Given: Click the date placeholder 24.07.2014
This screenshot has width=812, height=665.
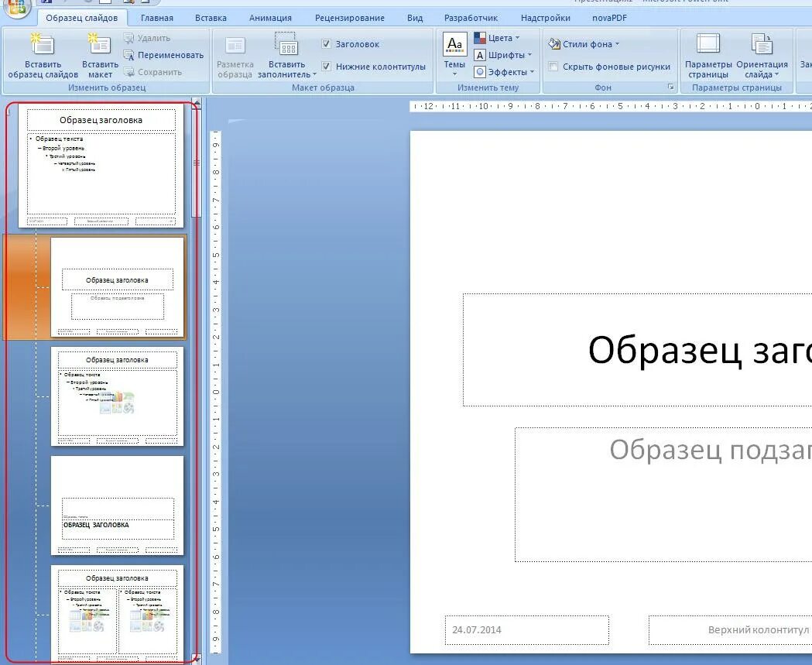Looking at the screenshot, I should 526,630.
